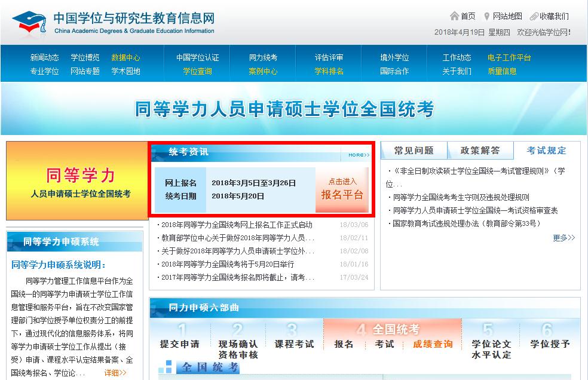Select step 1 提交申请
The width and height of the screenshot is (588, 380).
180,344
